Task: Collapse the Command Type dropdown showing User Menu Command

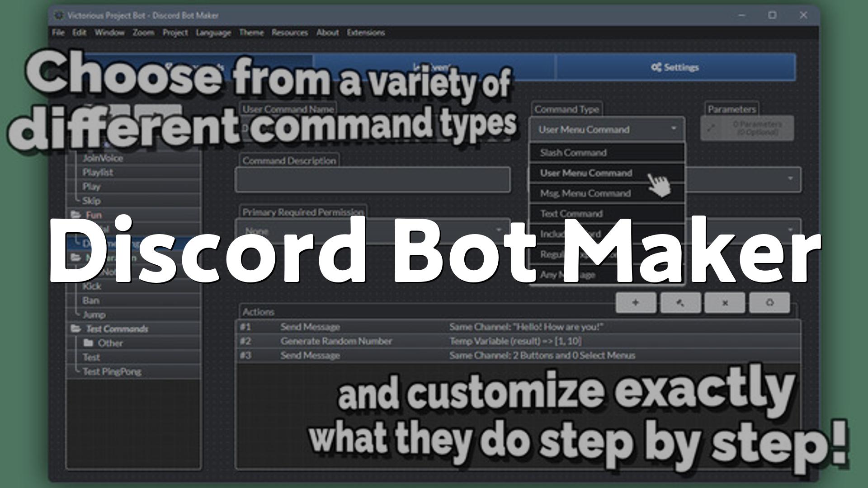Action: 607,130
